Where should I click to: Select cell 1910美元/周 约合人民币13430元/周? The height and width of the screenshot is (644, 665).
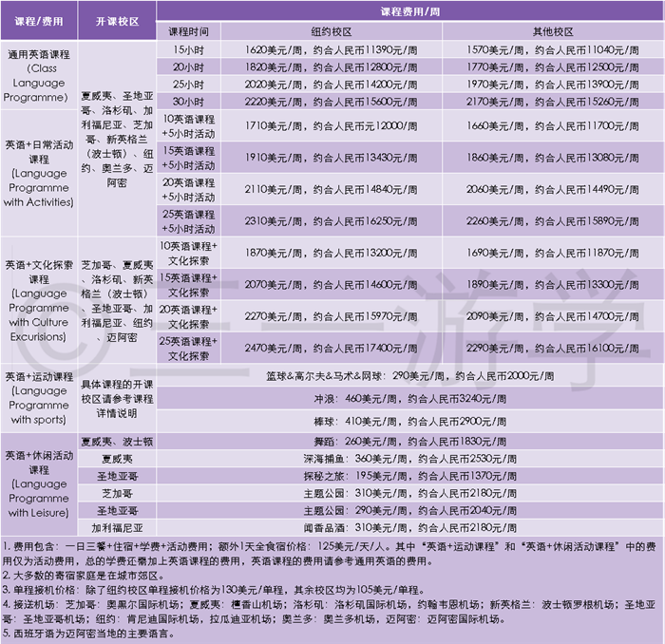click(332, 158)
